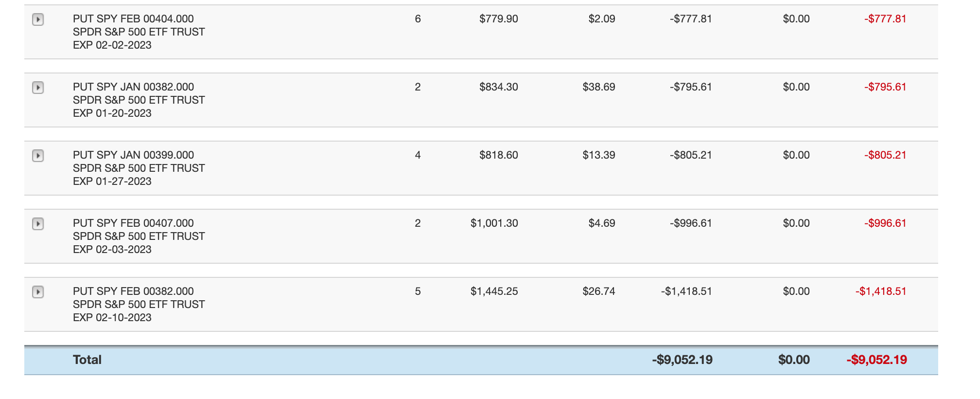Click the EXP 01-20-2023 expiration line
The height and width of the screenshot is (399, 980).
coord(112,113)
